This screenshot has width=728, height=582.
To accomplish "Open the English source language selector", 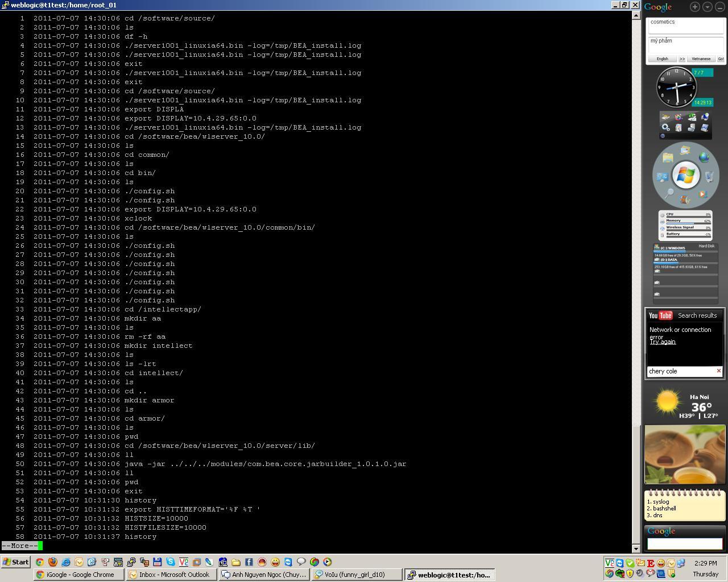I will point(662,59).
